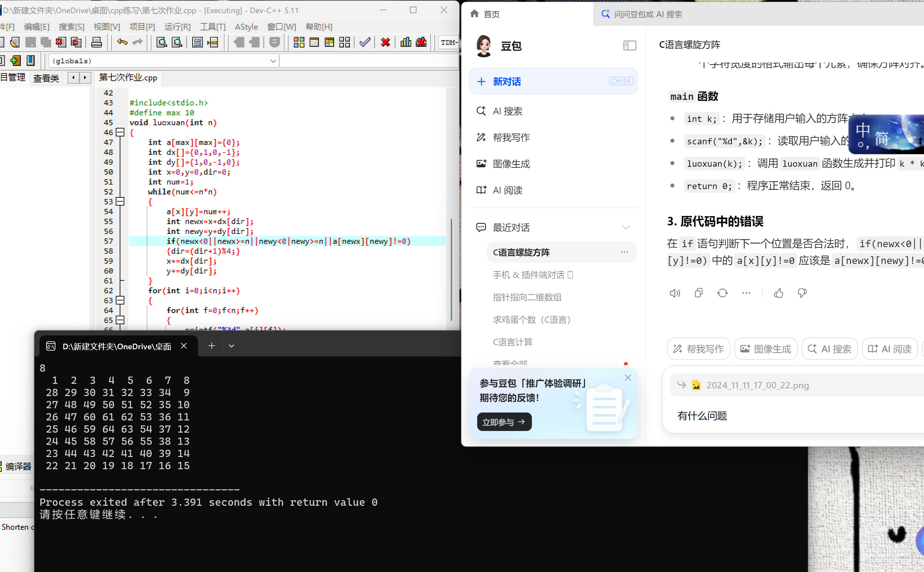Click the Find magnifier icon in toolbar

(x=162, y=42)
